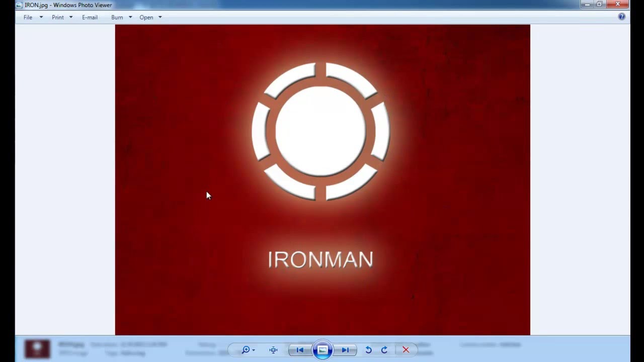Image resolution: width=644 pixels, height=362 pixels.
Task: Go to the previous photo
Action: [x=300, y=350]
